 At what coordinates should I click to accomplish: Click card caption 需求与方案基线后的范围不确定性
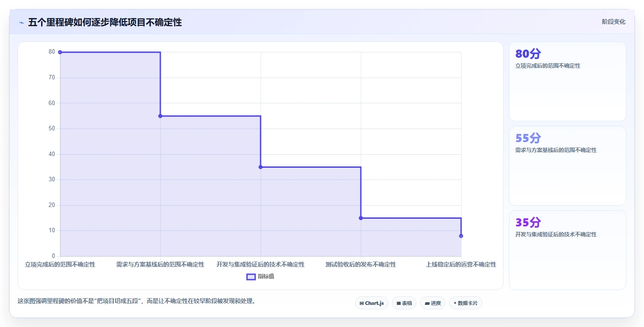(556, 150)
